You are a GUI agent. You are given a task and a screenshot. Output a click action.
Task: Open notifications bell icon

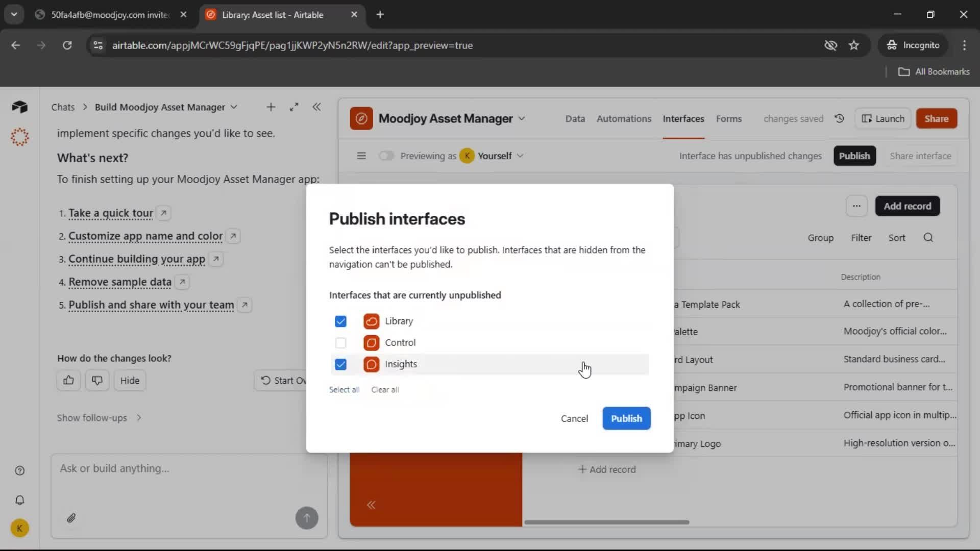click(19, 500)
